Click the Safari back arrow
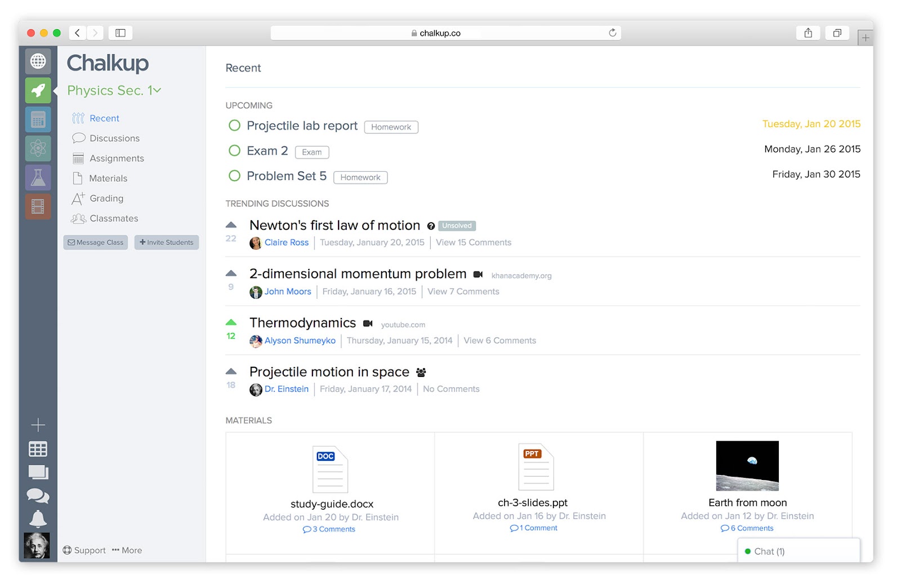 [x=78, y=33]
